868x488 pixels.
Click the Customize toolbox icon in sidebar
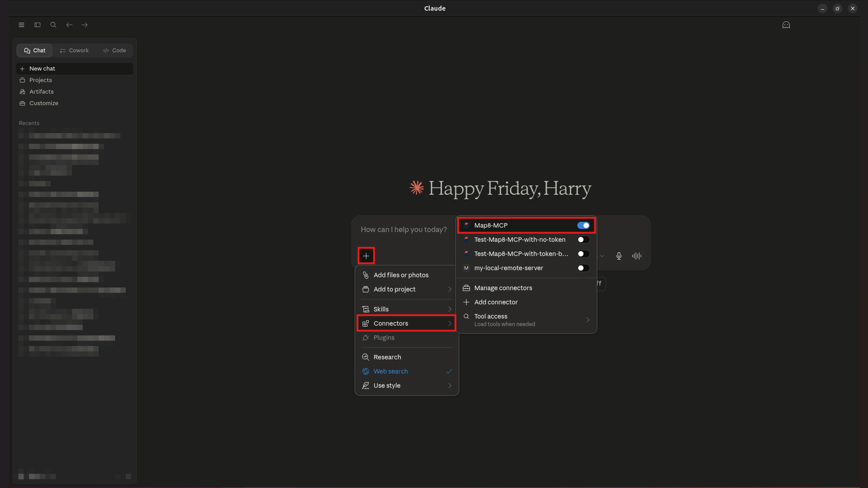pos(22,103)
